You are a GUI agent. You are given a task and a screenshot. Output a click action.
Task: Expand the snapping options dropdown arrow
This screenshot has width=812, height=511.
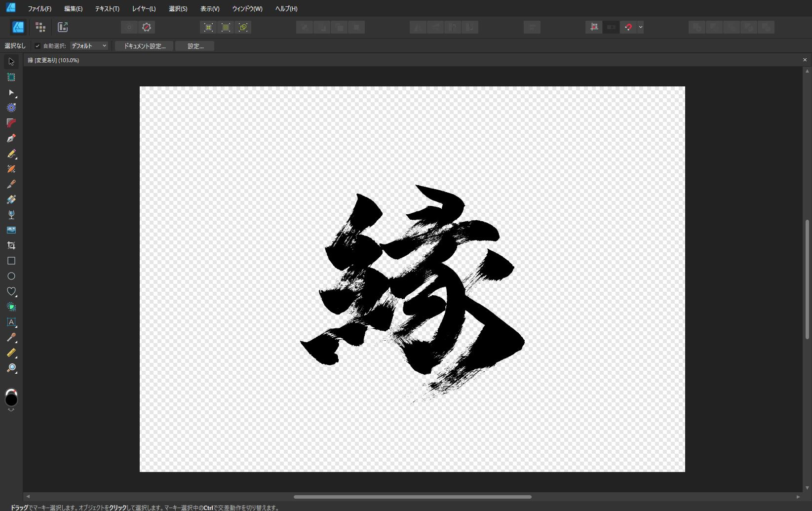[x=640, y=27]
